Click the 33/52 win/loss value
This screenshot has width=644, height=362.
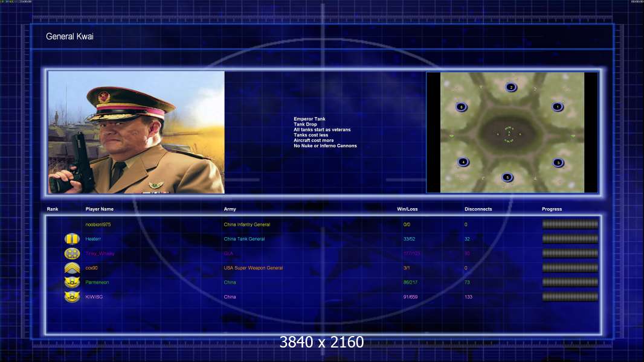pos(409,239)
